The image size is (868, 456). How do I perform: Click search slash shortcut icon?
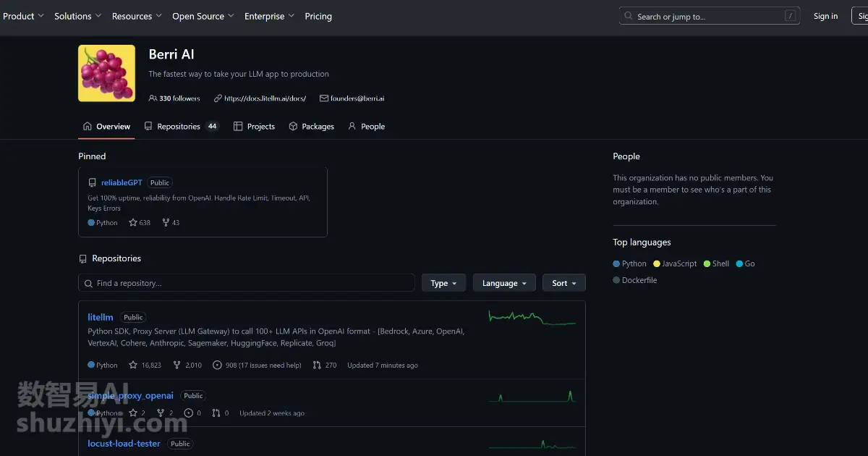(790, 16)
